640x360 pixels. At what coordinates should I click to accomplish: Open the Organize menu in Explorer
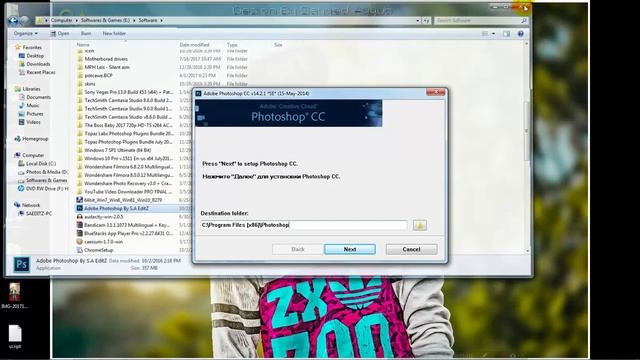click(26, 33)
